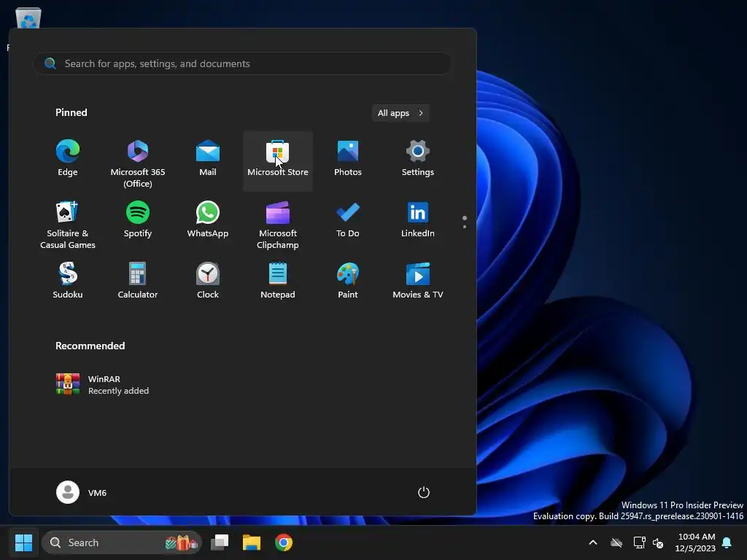
Task: Open Microsoft Store pinned app
Action: [278, 160]
